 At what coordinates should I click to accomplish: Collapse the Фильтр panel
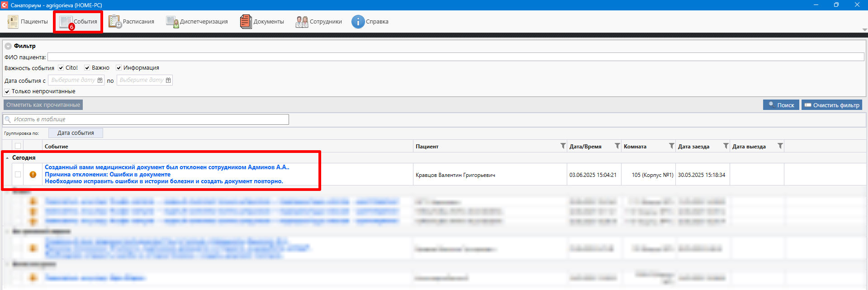[x=8, y=46]
